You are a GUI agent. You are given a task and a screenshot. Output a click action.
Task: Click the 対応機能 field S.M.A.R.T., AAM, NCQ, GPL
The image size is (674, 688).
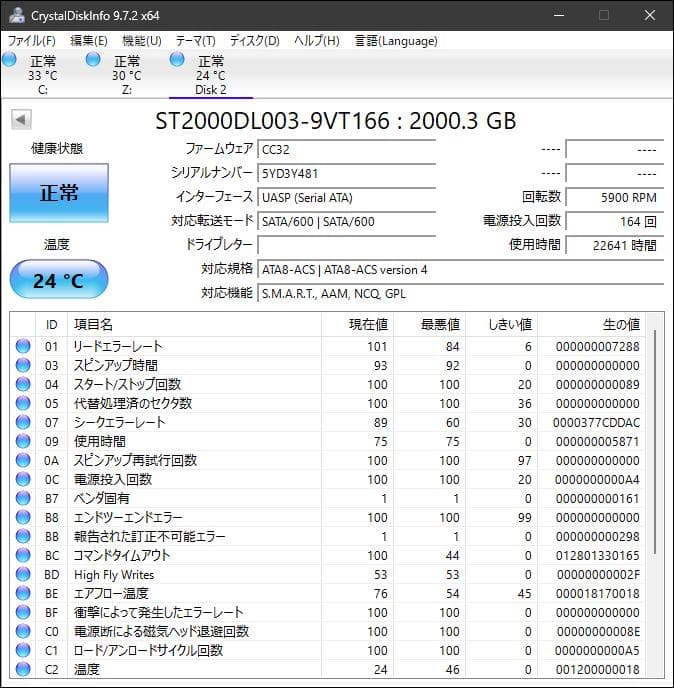coord(461,294)
